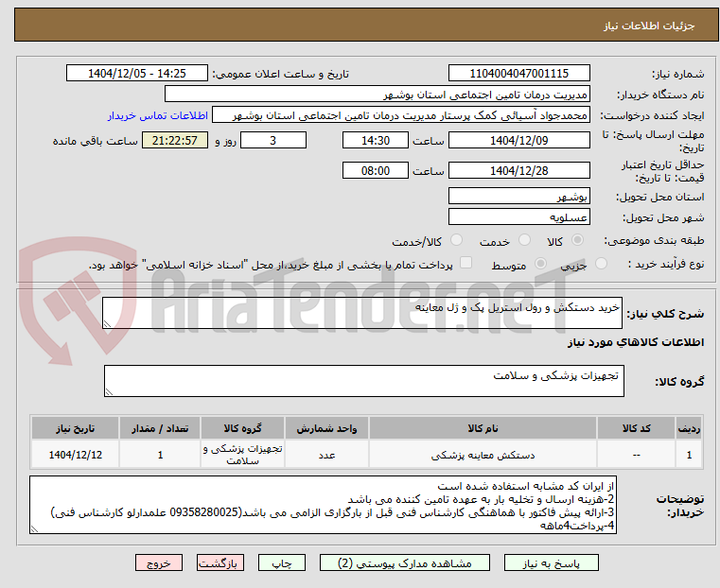Image resolution: width=720 pixels, height=588 pixels.
Task: Toggle the اسناد خزانه اسلامی payment checkbox
Action: pos(465,263)
